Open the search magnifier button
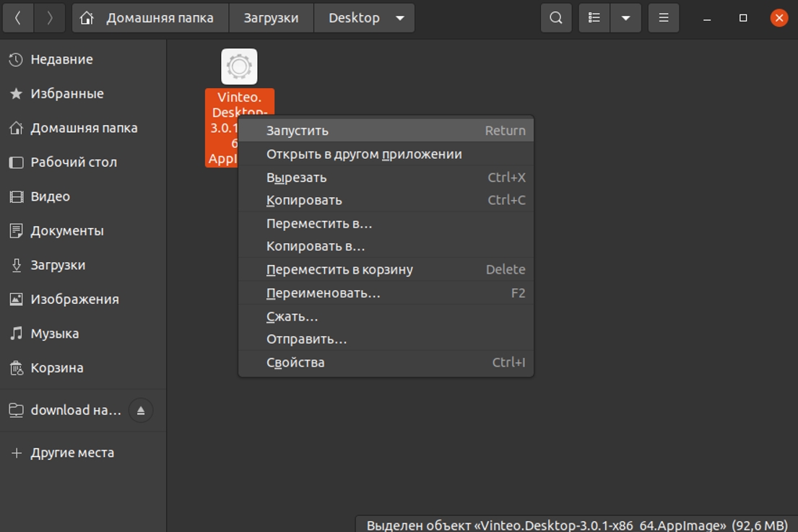 pyautogui.click(x=556, y=18)
